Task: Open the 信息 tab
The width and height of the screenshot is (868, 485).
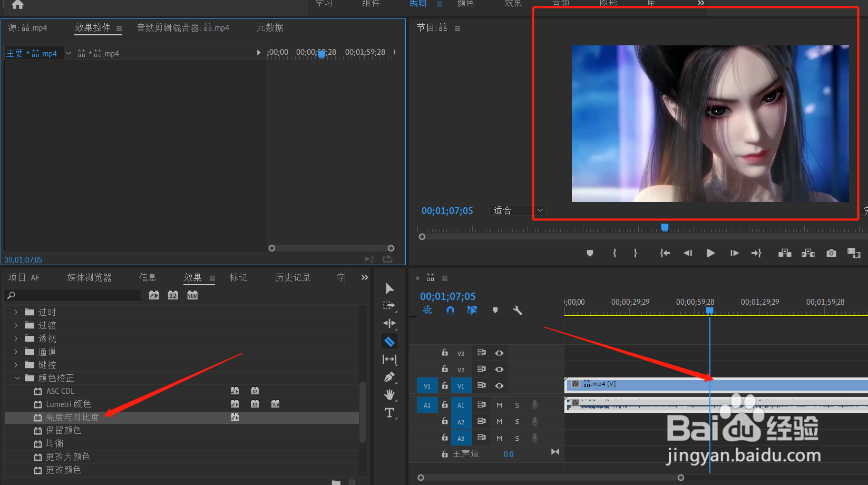Action: 148,277
